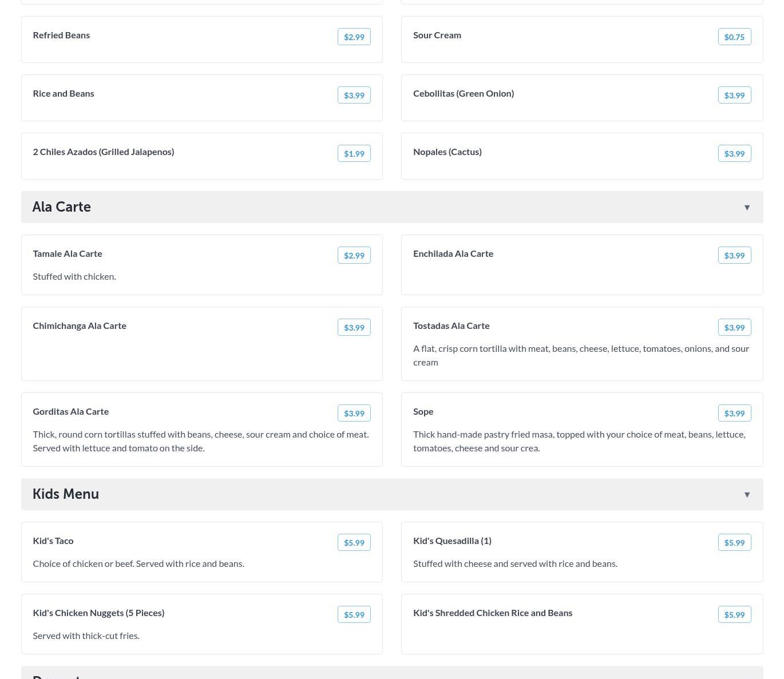This screenshot has width=784, height=679.
Task: Click the Tostadas Ala Carte price button
Action: 734,328
